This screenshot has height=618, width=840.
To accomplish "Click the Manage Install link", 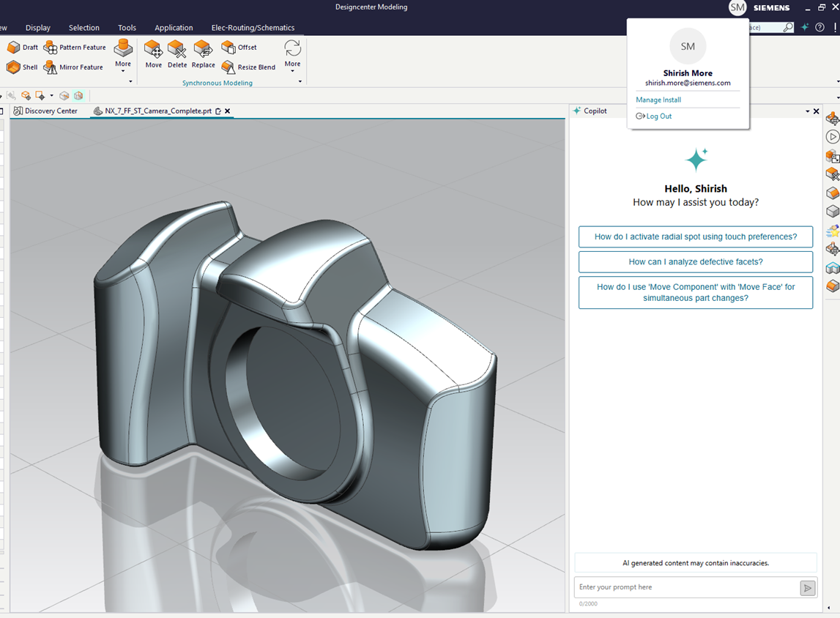I will pyautogui.click(x=658, y=100).
